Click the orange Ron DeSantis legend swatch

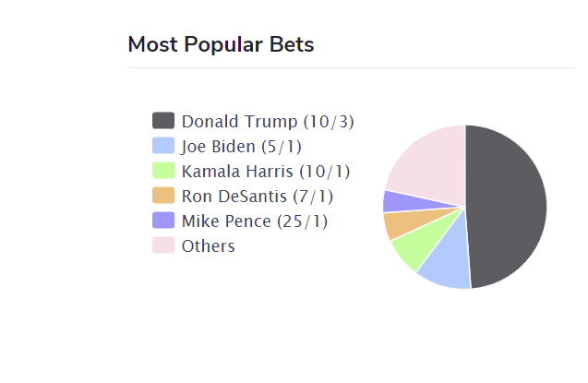(x=163, y=196)
